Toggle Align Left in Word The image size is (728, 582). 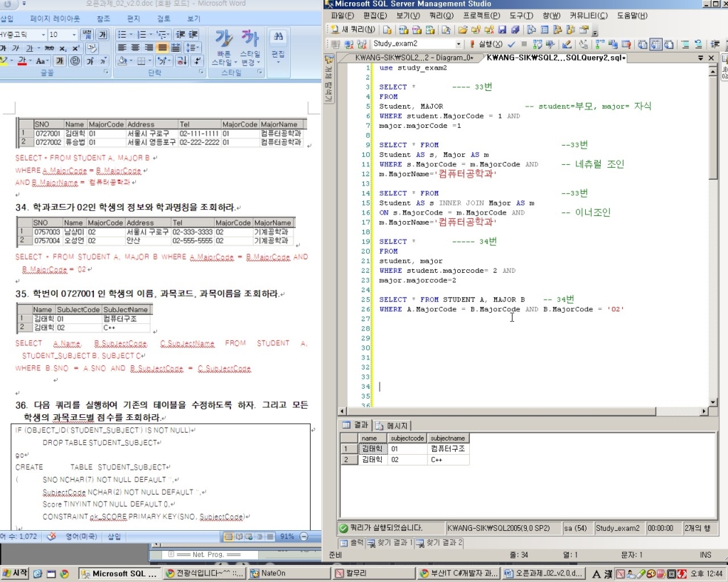(x=122, y=48)
